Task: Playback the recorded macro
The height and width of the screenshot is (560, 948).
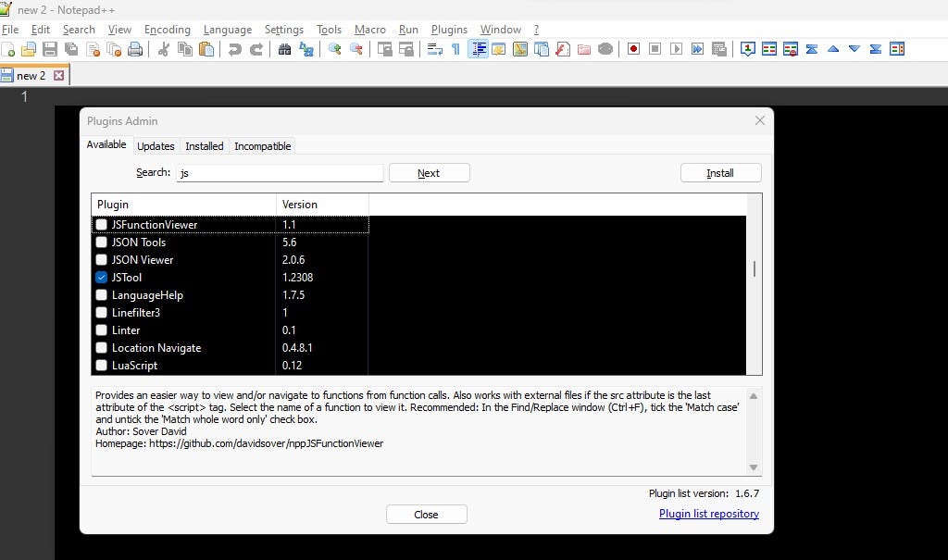Action: click(676, 49)
